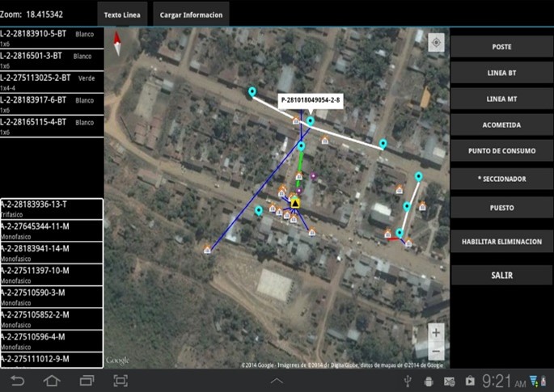Select acometida A-2-275105852-2-M
The height and width of the screenshot is (392, 554).
pyautogui.click(x=52, y=319)
